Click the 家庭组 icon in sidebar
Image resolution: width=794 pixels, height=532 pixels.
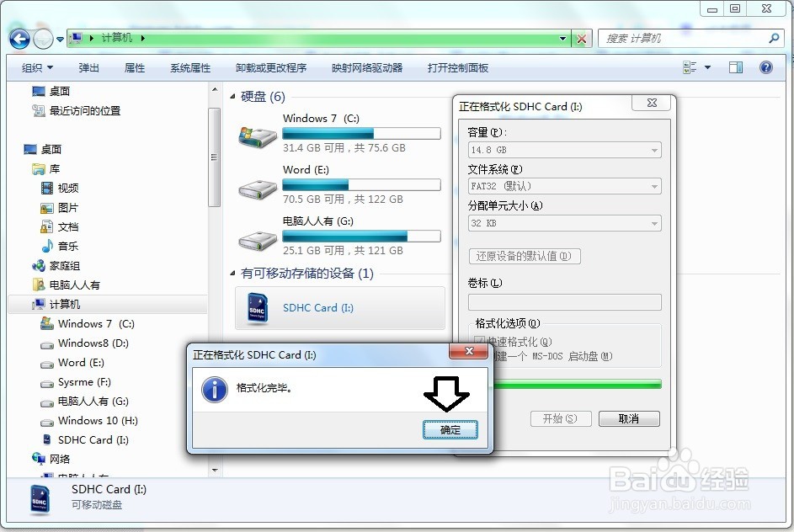39,266
